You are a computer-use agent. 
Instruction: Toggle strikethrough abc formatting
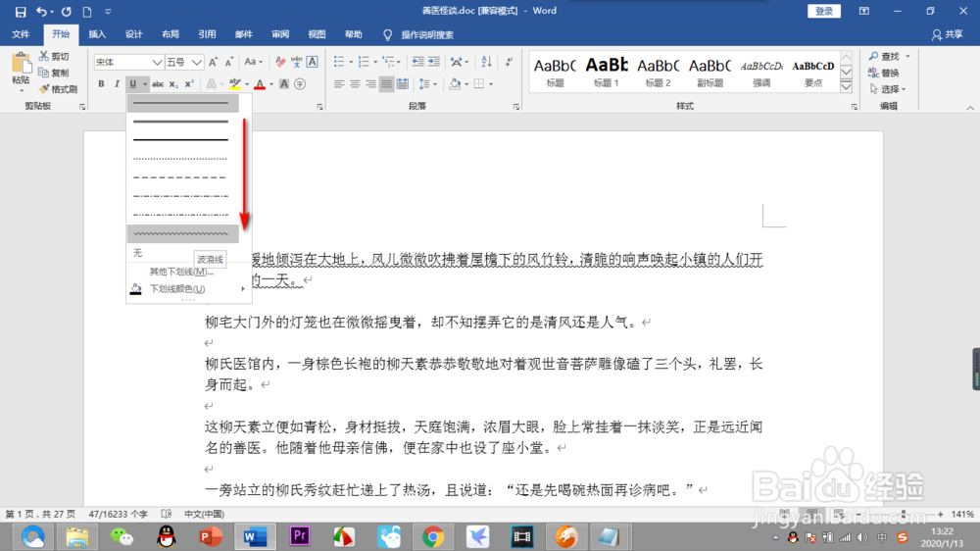(158, 83)
